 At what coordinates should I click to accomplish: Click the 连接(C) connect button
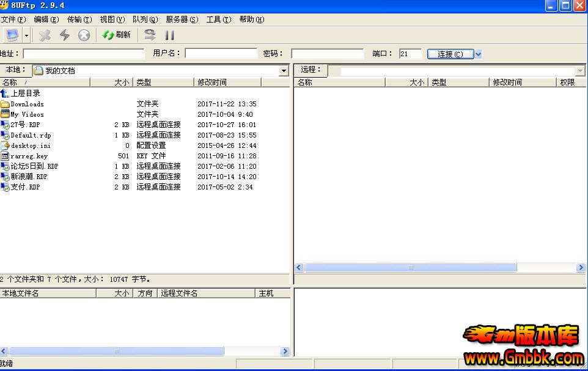[450, 53]
